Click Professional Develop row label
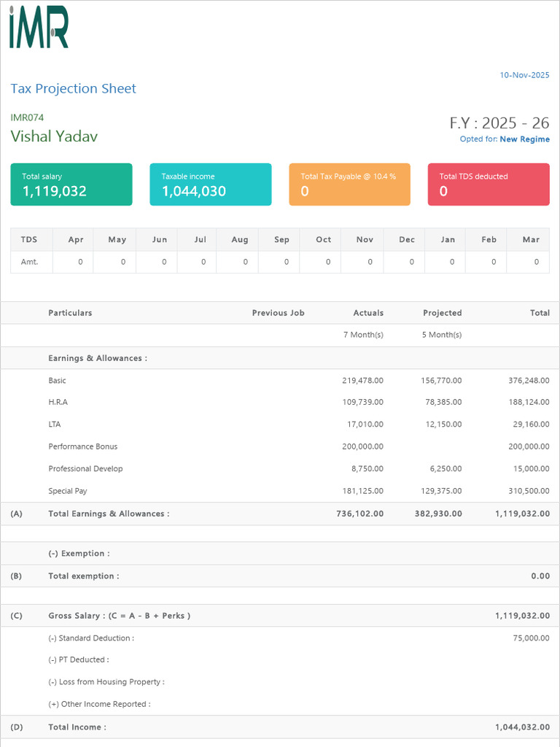 tap(86, 469)
